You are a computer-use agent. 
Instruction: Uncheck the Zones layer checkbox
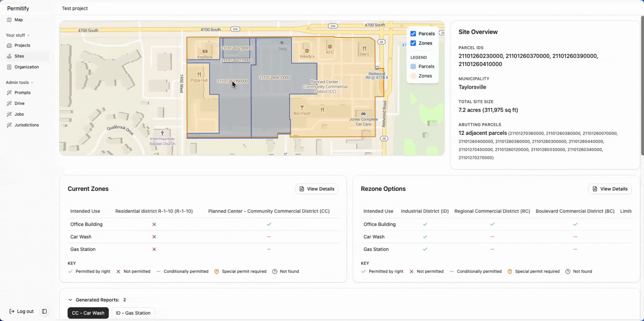tap(413, 43)
